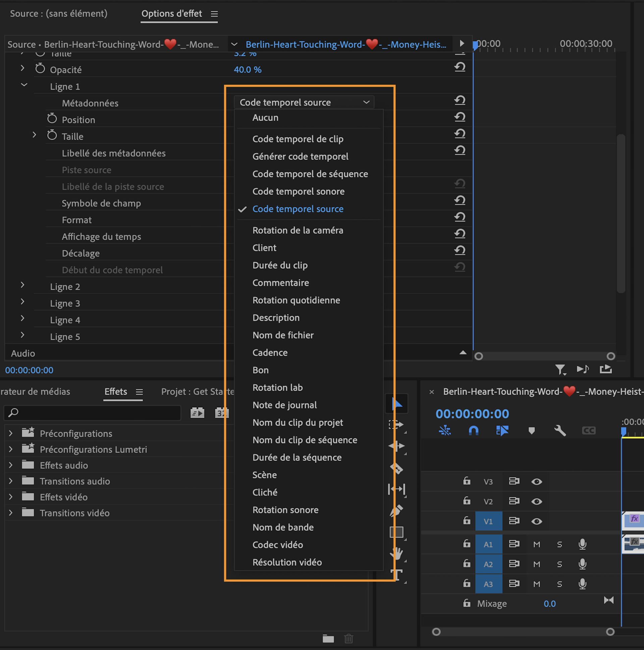Toggle animation stopwatch for Ligne 1 Taille
The image size is (644, 650).
[x=52, y=135]
